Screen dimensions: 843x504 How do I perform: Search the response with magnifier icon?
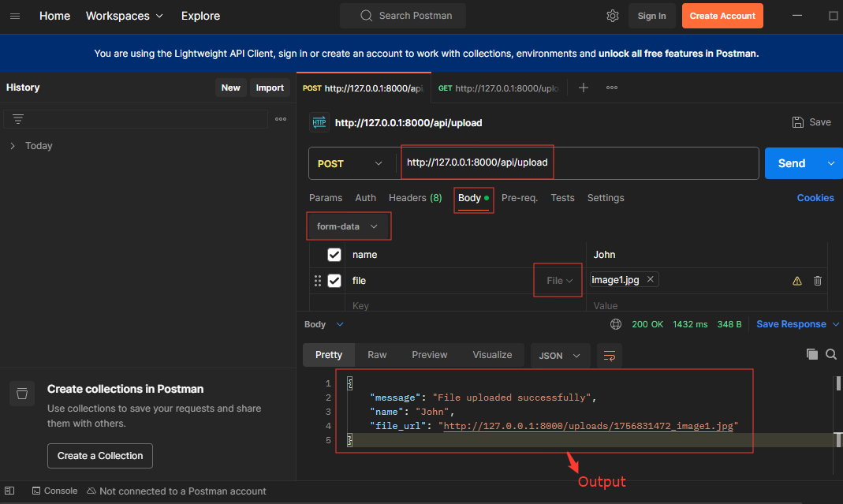tap(830, 355)
